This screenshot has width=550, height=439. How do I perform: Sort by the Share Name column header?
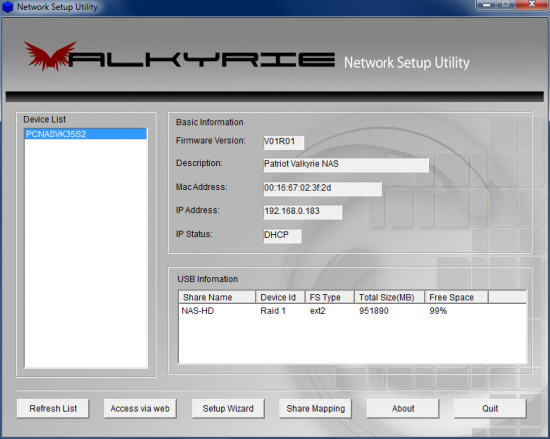pyautogui.click(x=217, y=297)
